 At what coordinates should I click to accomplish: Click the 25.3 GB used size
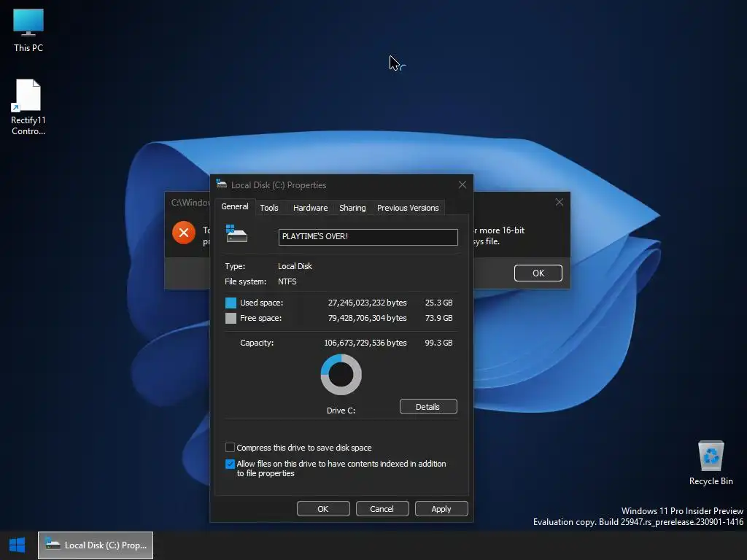(x=438, y=303)
